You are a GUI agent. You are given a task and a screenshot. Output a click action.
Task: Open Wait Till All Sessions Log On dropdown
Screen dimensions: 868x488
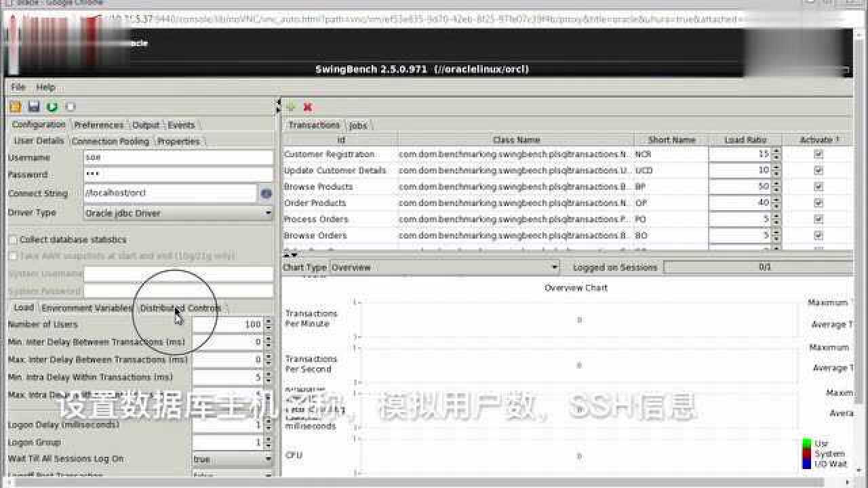coord(268,460)
